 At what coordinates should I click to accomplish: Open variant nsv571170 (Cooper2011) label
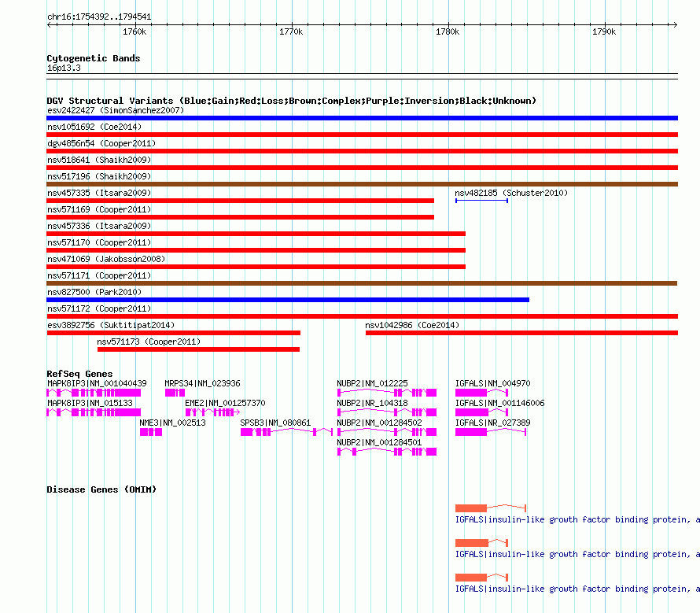coord(99,242)
